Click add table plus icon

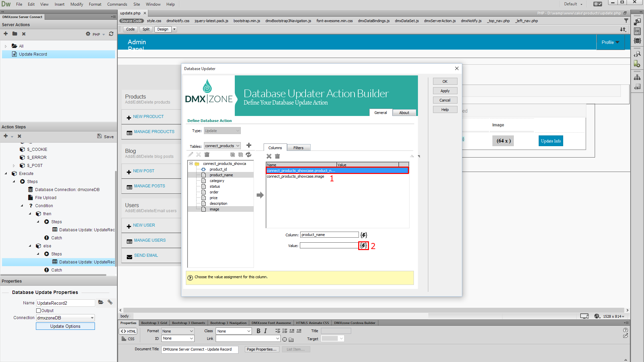[249, 145]
